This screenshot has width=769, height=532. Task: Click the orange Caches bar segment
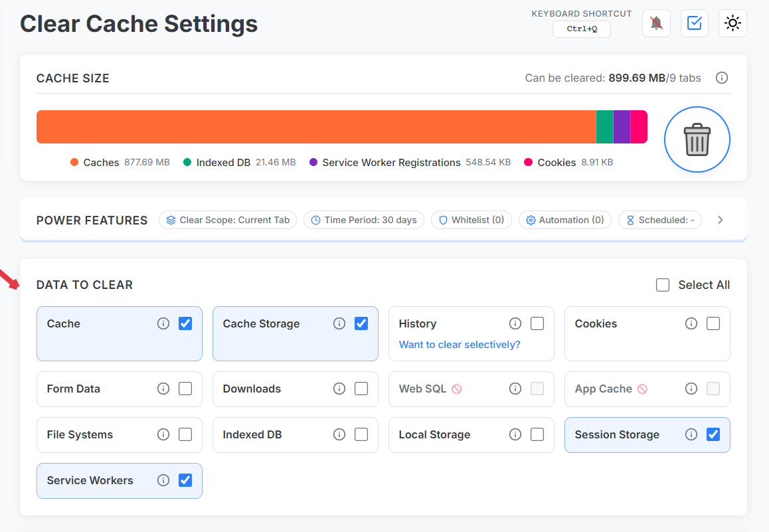[x=316, y=127]
